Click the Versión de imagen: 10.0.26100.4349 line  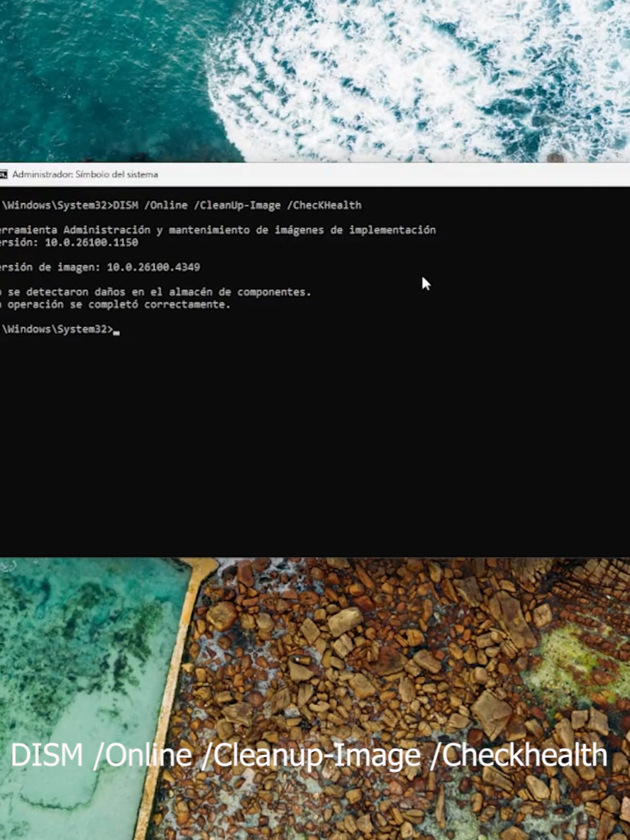pyautogui.click(x=99, y=266)
